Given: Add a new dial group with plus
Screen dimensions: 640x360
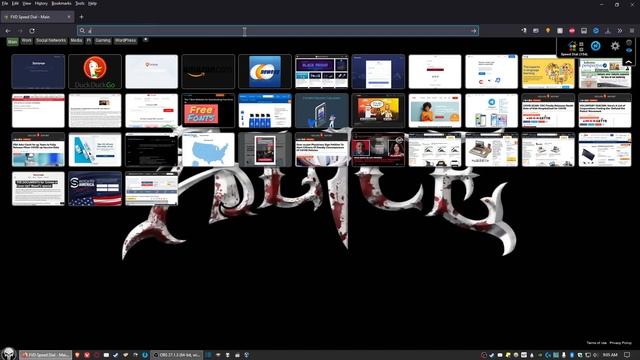Looking at the screenshot, I should tap(145, 40).
